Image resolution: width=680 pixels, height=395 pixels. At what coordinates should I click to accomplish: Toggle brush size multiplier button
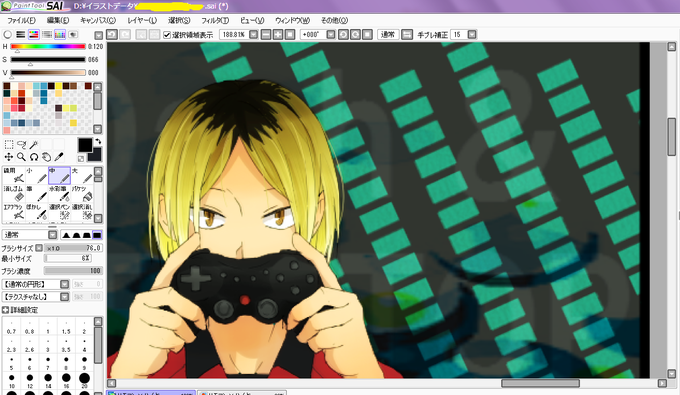coord(39,248)
